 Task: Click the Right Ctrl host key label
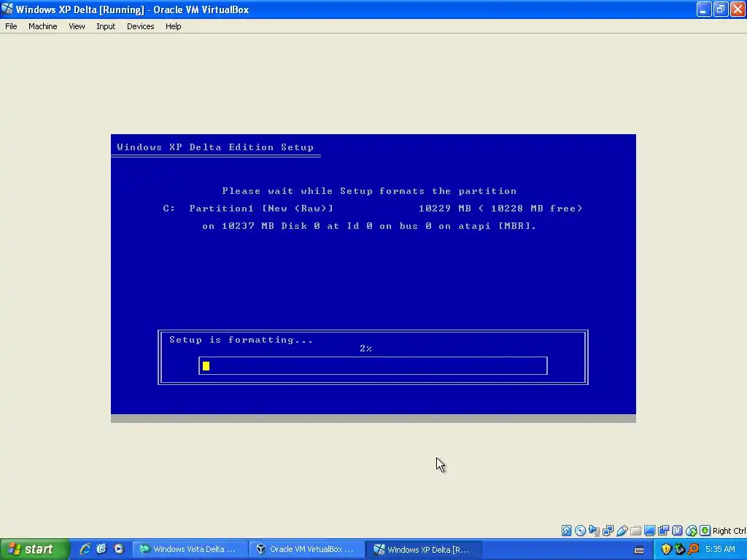pos(729,531)
